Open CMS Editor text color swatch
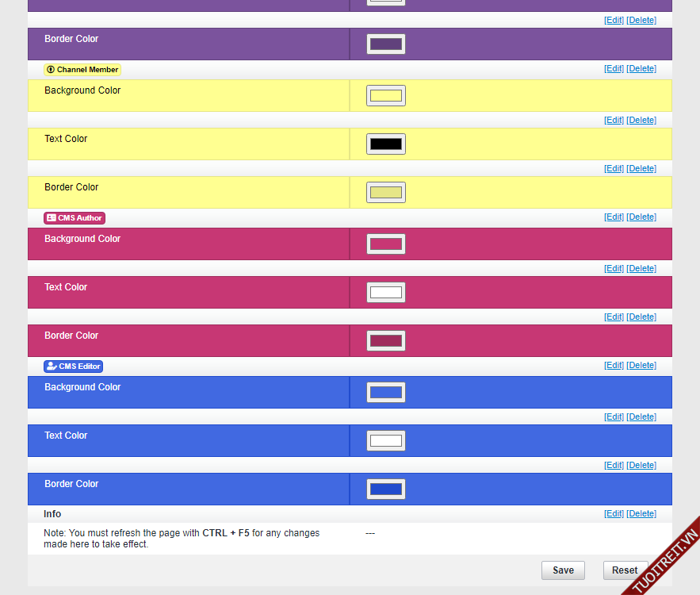Screen dimensions: 700x595 coord(386,441)
